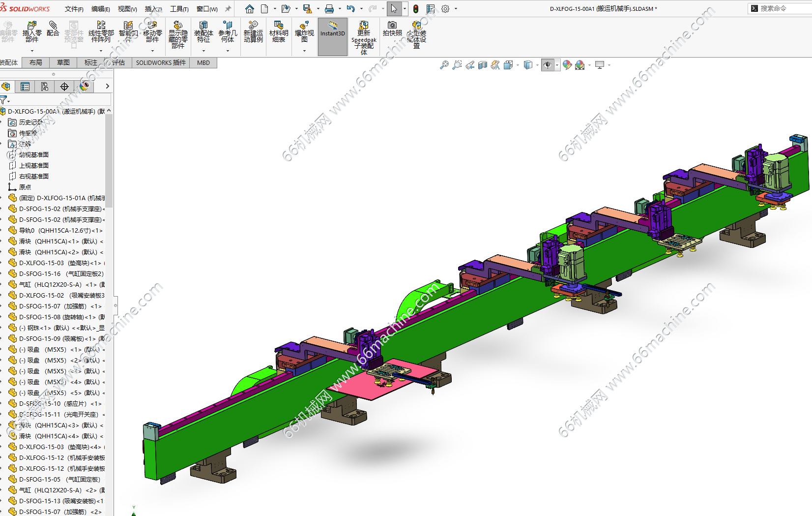The height and width of the screenshot is (516, 812).
Task: Click the Section View icon in view toolbar
Action: (x=483, y=65)
